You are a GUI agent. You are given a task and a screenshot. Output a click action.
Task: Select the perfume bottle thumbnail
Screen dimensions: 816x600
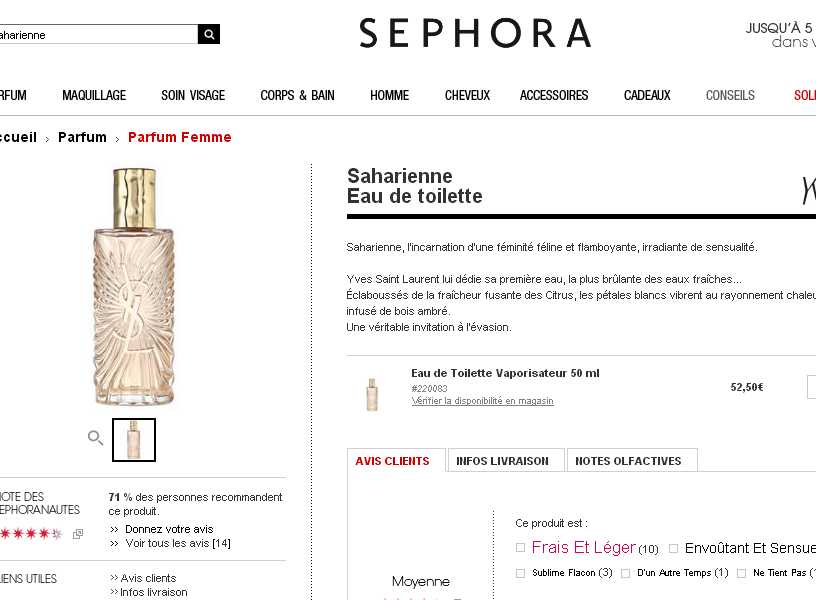pos(134,440)
